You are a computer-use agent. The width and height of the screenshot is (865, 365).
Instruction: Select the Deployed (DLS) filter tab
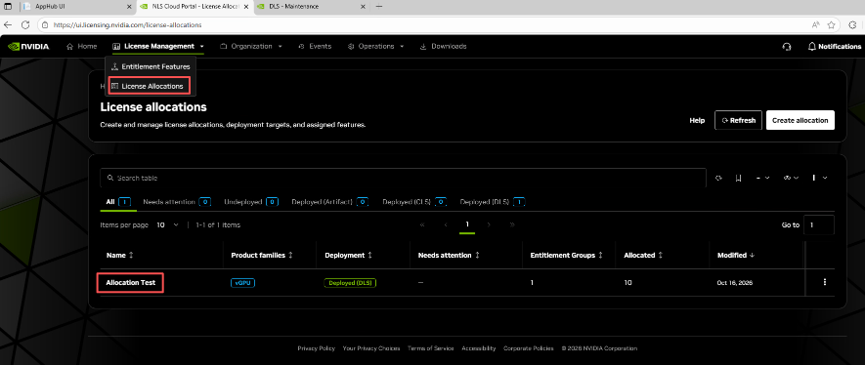pos(493,202)
